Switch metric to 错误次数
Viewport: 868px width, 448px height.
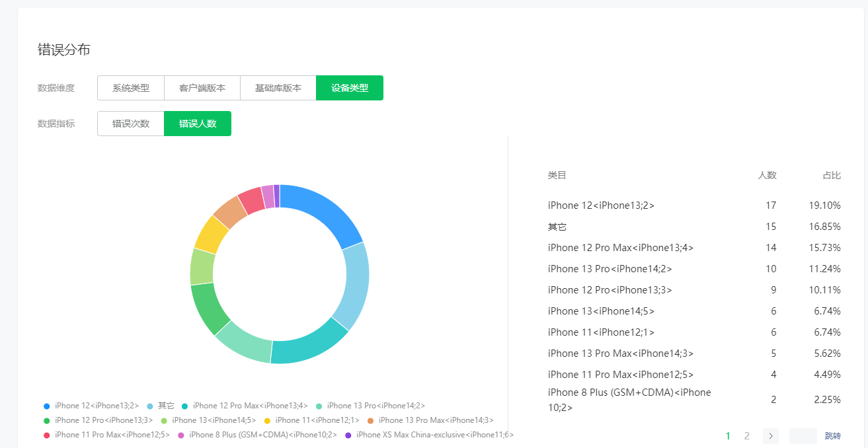pos(131,124)
